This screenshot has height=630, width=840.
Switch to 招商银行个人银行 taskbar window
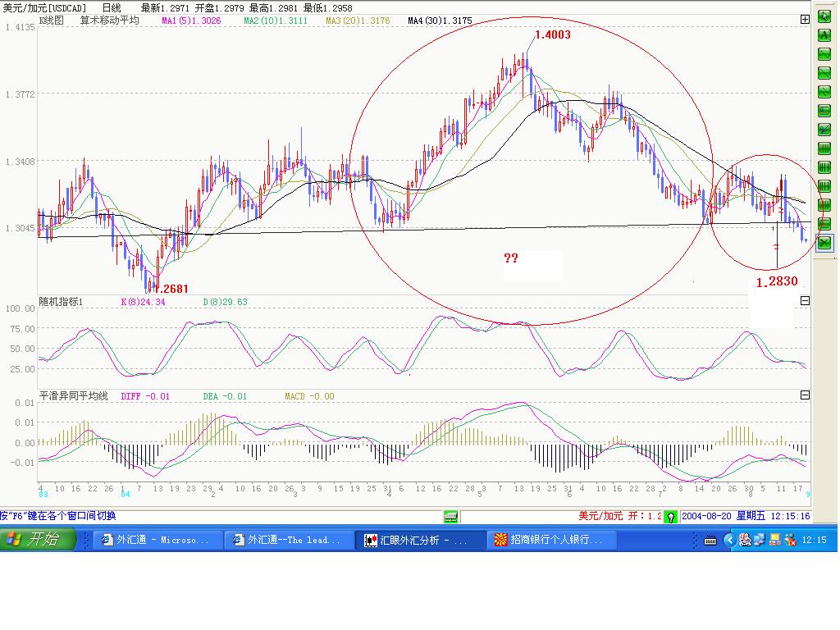(x=552, y=540)
